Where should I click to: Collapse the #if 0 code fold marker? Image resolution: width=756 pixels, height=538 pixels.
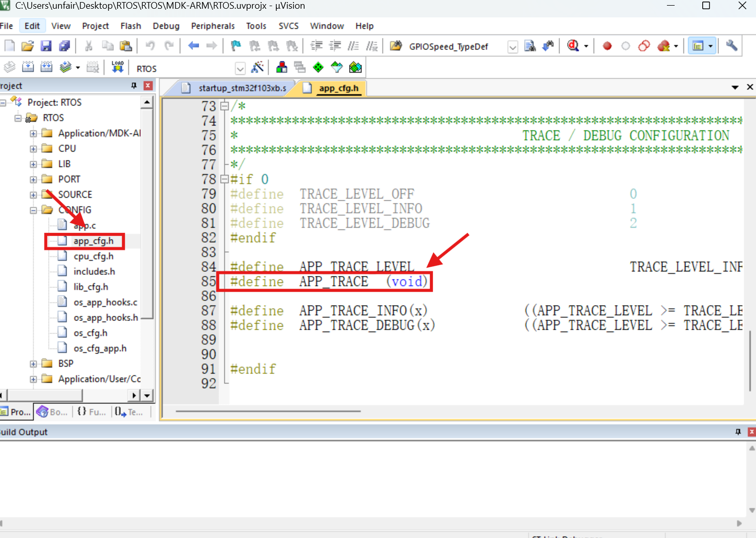click(x=224, y=179)
